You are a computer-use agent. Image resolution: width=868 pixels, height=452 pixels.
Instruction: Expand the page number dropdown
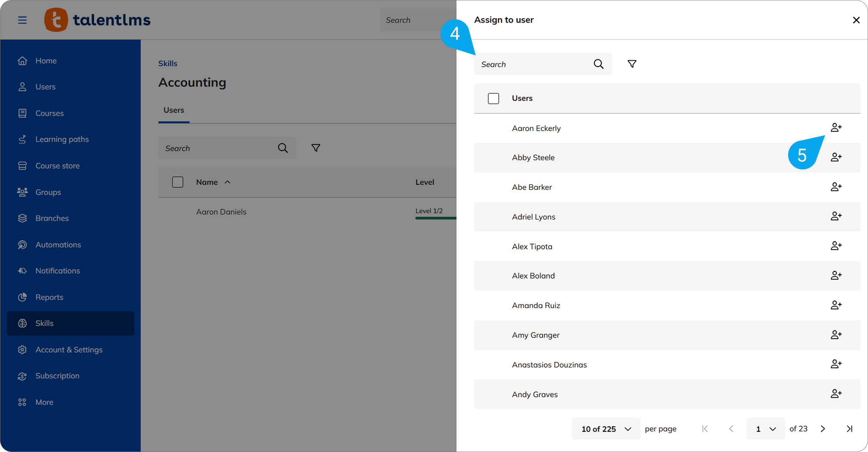click(765, 429)
